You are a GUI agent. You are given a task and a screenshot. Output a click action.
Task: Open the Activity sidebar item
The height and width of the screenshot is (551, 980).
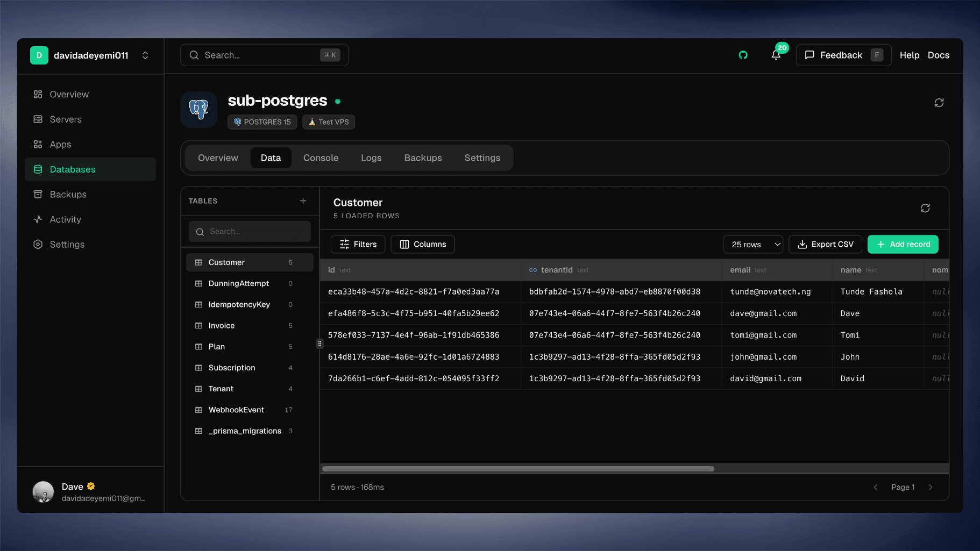click(x=90, y=219)
